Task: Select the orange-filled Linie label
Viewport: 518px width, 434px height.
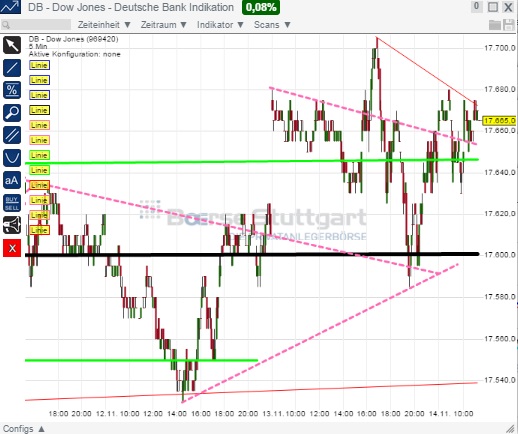Action: tap(39, 185)
